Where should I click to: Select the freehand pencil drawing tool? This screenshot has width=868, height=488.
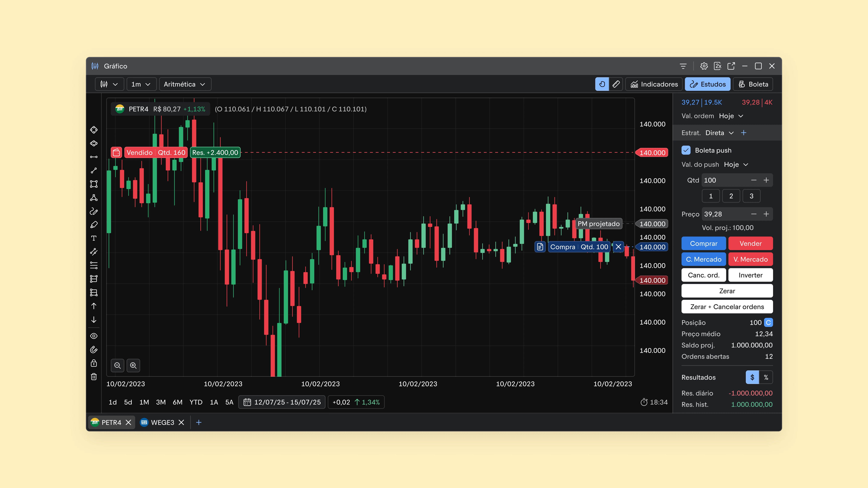coord(94,211)
